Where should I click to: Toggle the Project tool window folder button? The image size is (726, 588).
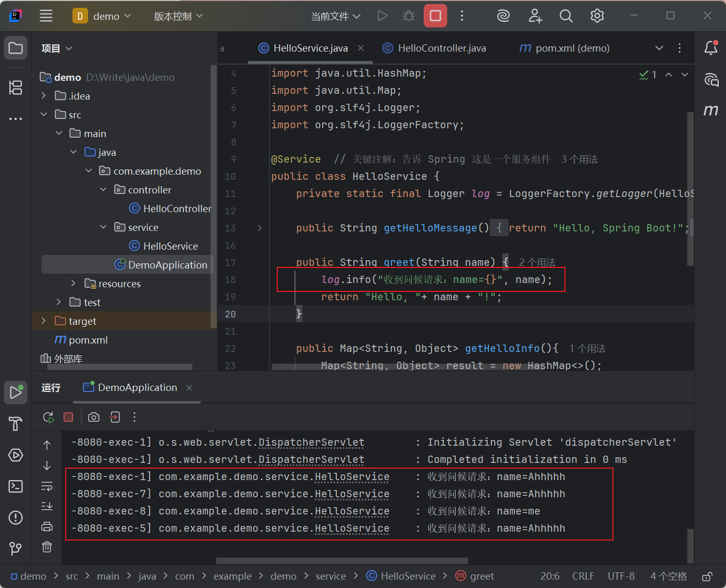pyautogui.click(x=16, y=48)
